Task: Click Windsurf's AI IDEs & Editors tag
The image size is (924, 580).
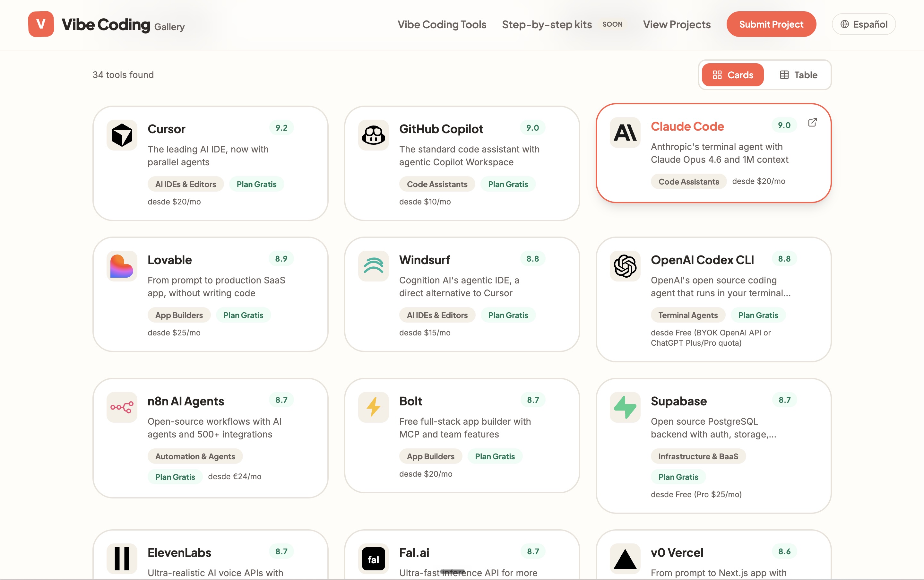Action: tap(437, 315)
